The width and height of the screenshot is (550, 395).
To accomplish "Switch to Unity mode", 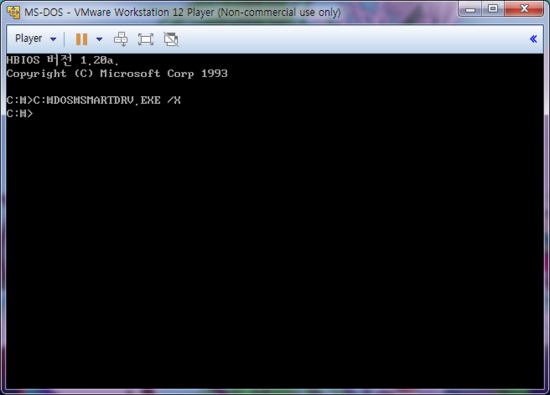I will point(171,39).
